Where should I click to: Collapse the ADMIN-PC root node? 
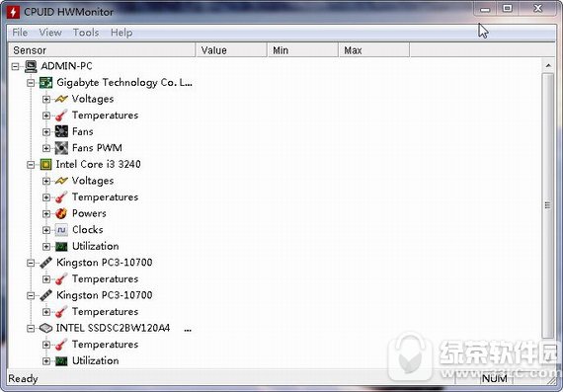[15, 66]
